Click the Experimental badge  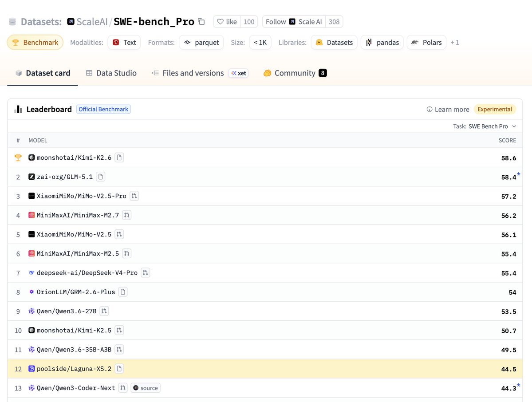pos(495,109)
